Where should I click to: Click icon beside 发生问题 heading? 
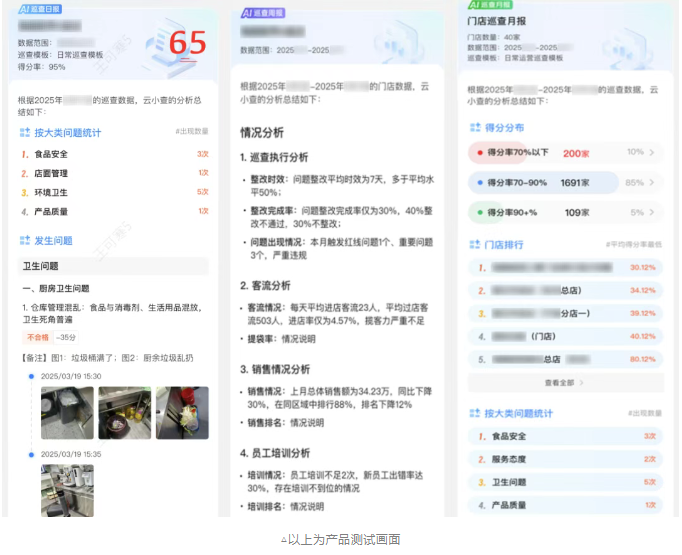(24, 241)
